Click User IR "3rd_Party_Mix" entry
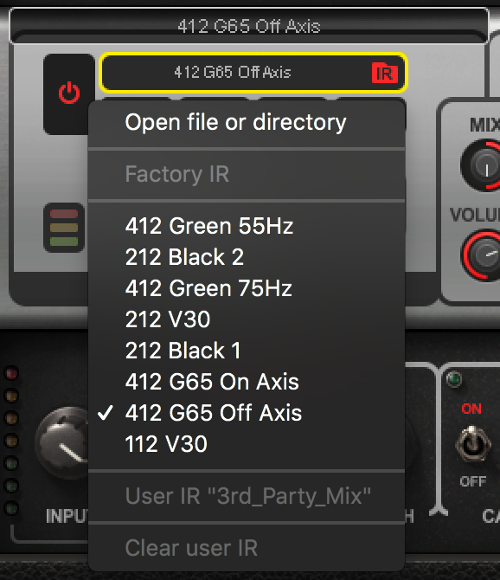Screen dimensions: 500x580 pyautogui.click(x=246, y=496)
